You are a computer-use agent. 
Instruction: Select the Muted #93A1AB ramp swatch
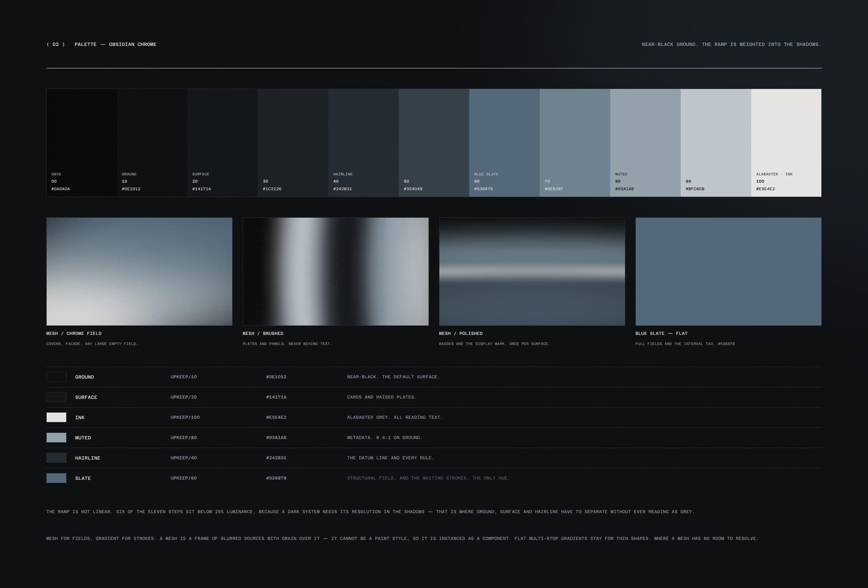coord(646,142)
